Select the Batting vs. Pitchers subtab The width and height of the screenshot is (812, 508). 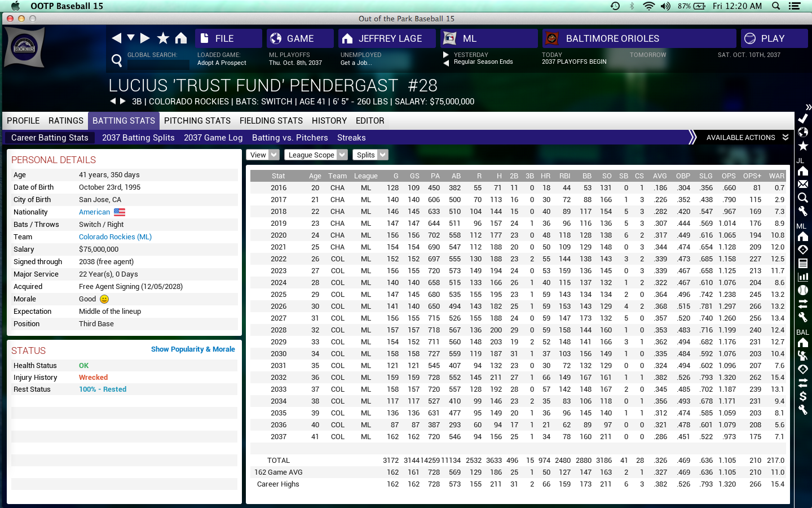(290, 138)
